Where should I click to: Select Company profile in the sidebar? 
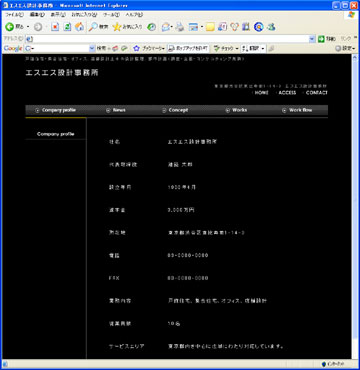coord(56,134)
